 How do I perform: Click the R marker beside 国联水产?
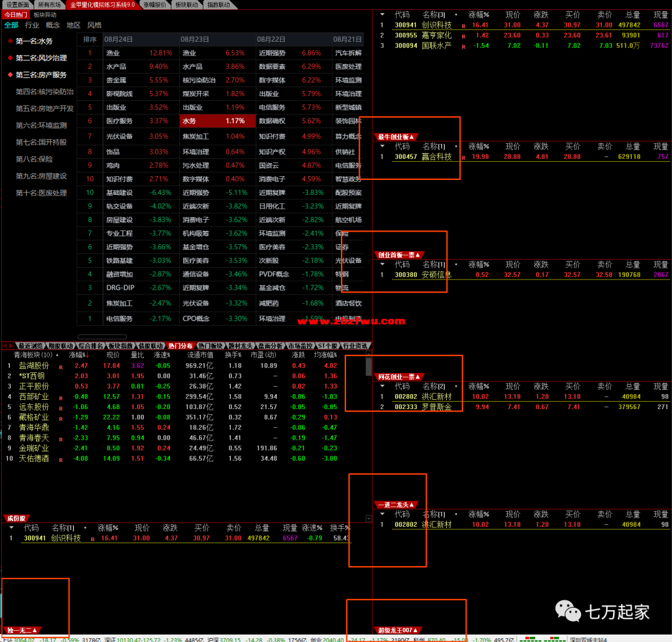(464, 47)
